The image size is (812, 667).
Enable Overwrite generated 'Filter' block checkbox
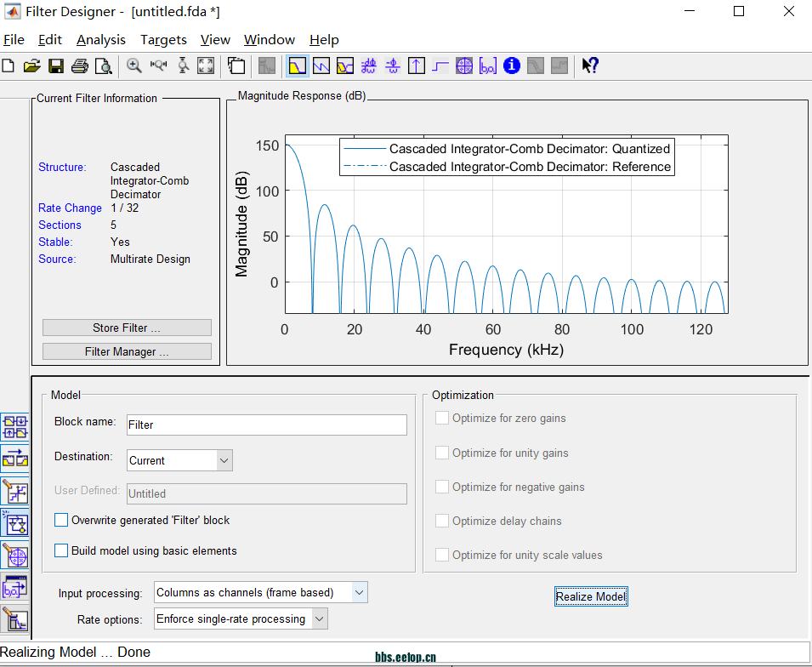pos(61,520)
